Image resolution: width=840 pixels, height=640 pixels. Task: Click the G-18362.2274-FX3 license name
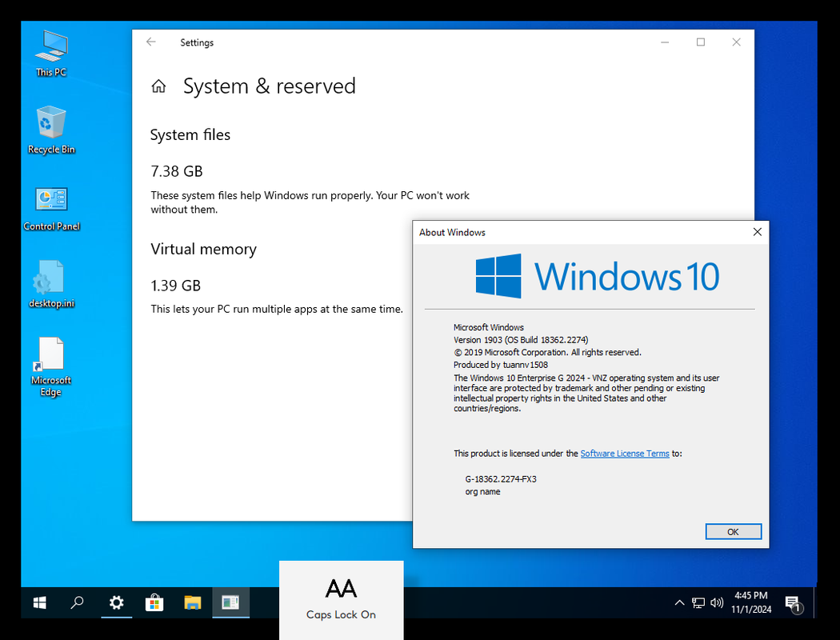(x=501, y=478)
